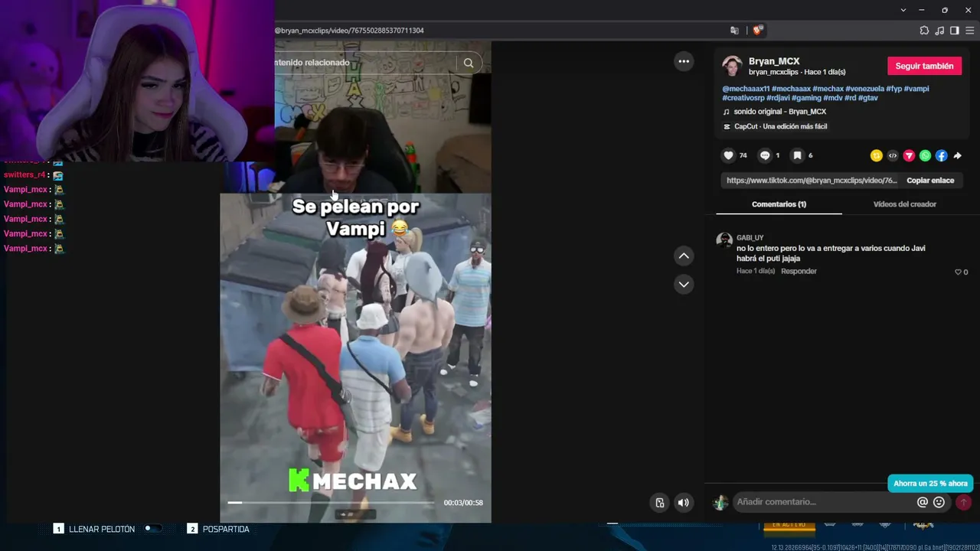Reply to GABI_UY's comment
Viewport: 980px width, 551px height.
coord(799,271)
